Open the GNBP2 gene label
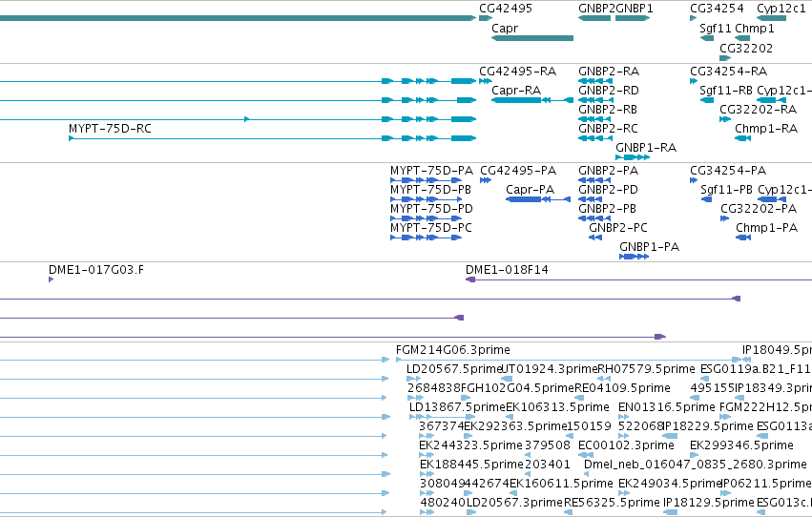Viewport: 812px width, 517px height. pyautogui.click(x=596, y=9)
